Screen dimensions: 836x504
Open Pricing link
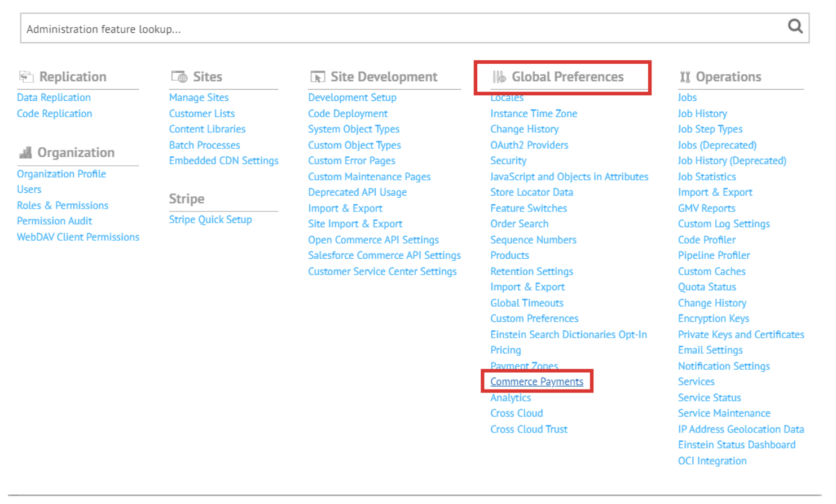click(505, 350)
